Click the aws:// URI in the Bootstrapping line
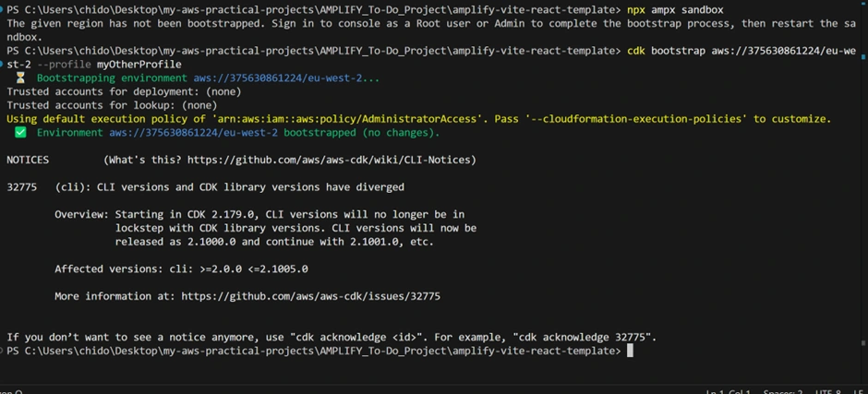The image size is (868, 394). coord(286,78)
